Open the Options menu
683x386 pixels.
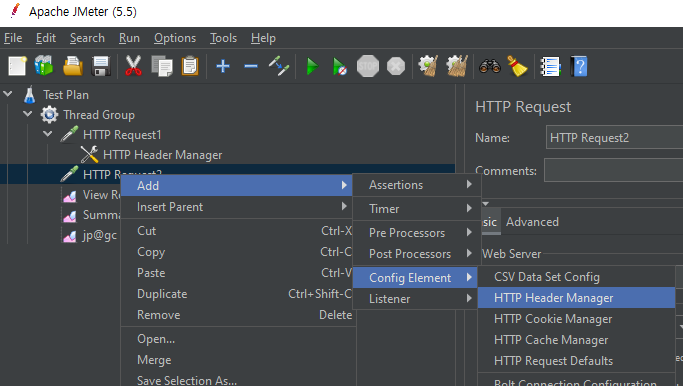175,38
